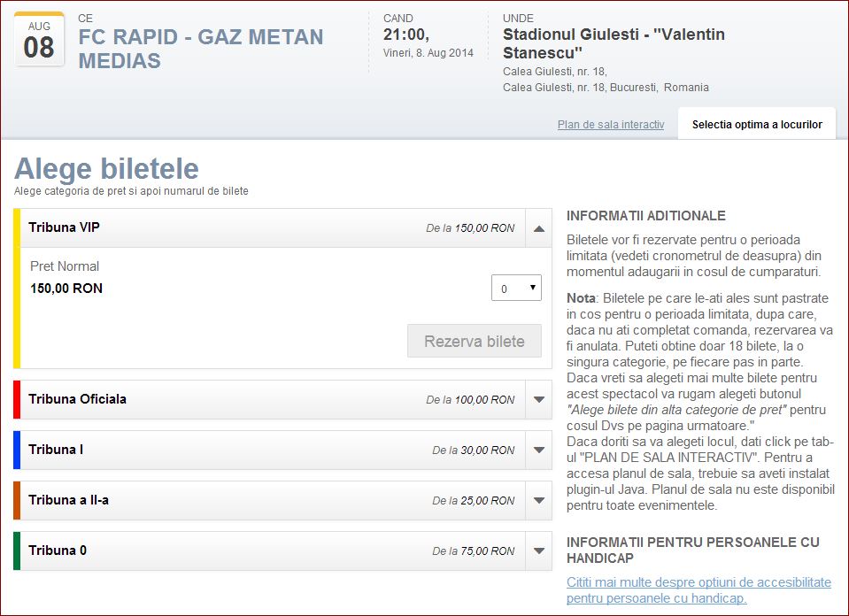Open the ticket quantity dropdown showing 0

(x=516, y=288)
